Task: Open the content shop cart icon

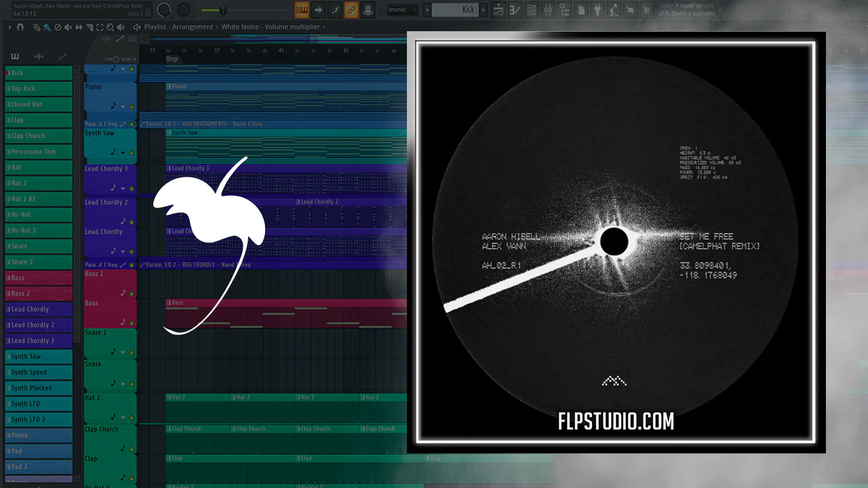Action: point(646,9)
